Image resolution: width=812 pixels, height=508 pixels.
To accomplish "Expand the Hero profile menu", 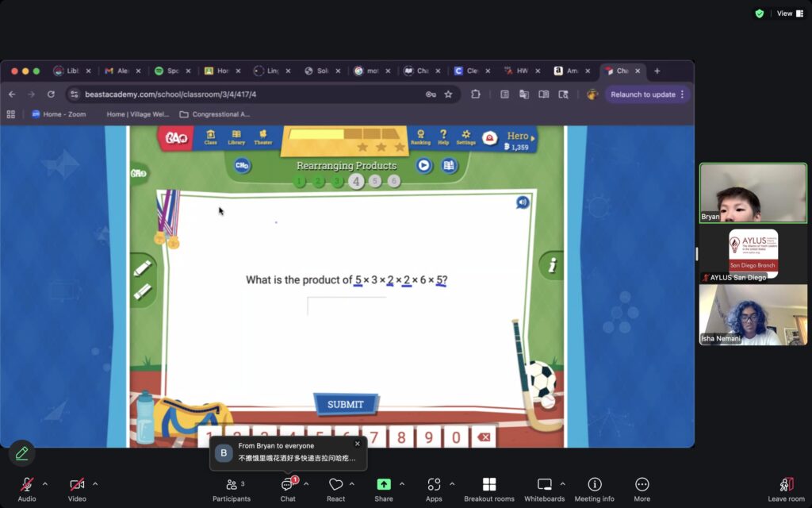I will coord(533,137).
